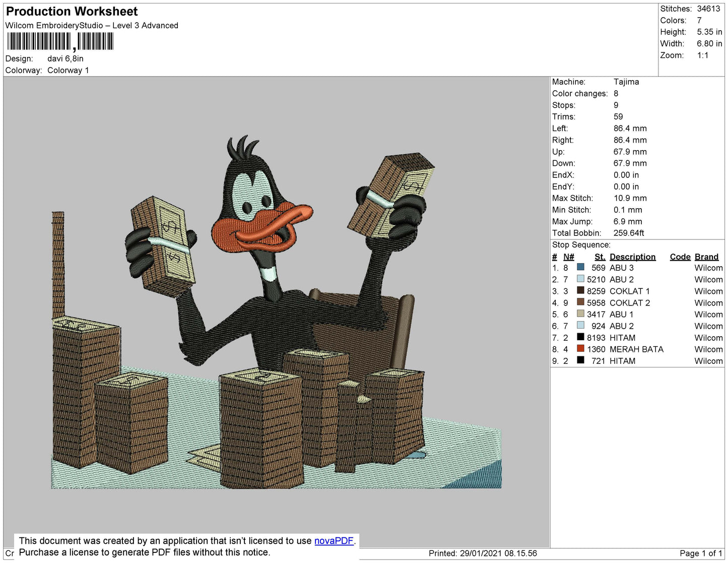The image size is (728, 563).
Task: Click the ABU 3 color swatch in stop 1
Action: (x=580, y=267)
